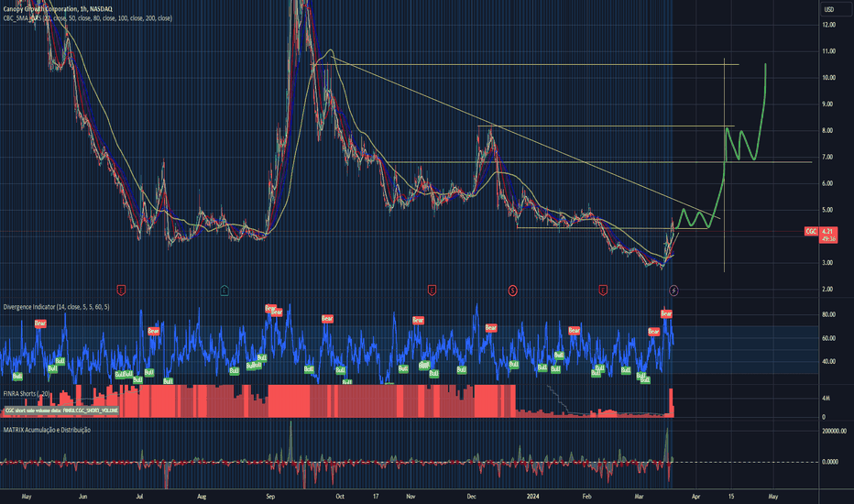854x504 pixels.
Task: Click the 3.00 price scale label
Action: tap(827, 263)
